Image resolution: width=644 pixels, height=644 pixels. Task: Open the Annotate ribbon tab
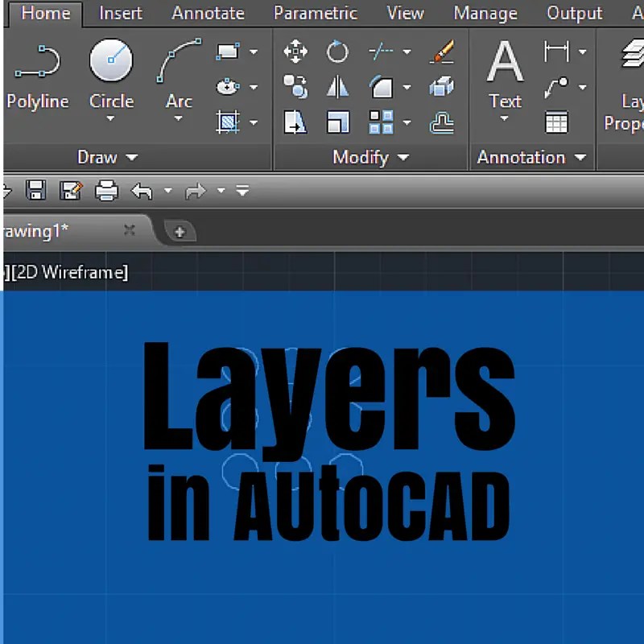click(208, 14)
